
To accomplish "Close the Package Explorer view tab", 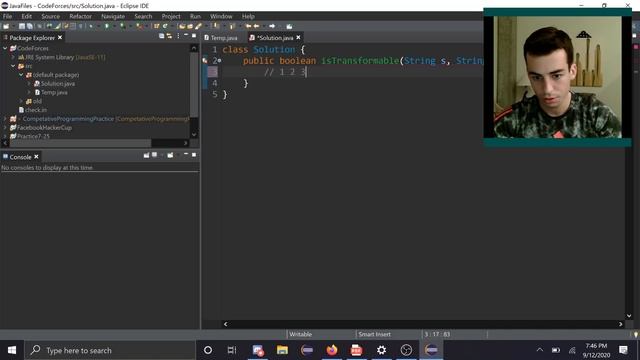I will pos(60,37).
